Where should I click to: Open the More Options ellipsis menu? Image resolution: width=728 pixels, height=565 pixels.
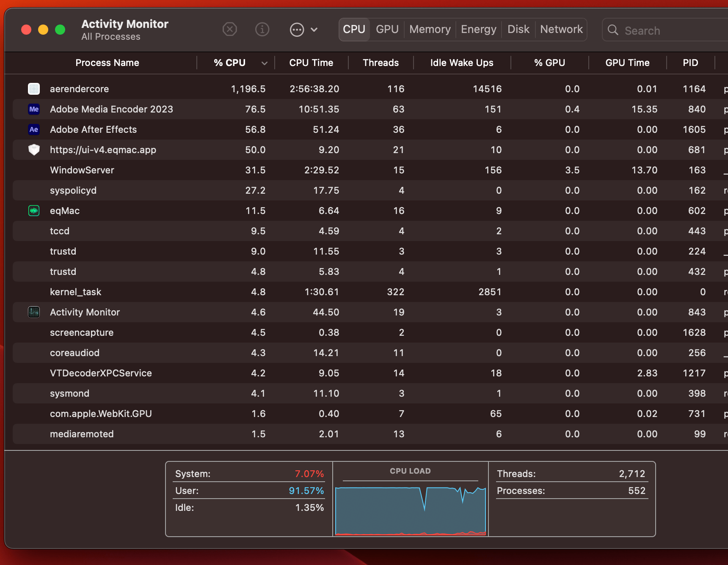click(x=298, y=29)
